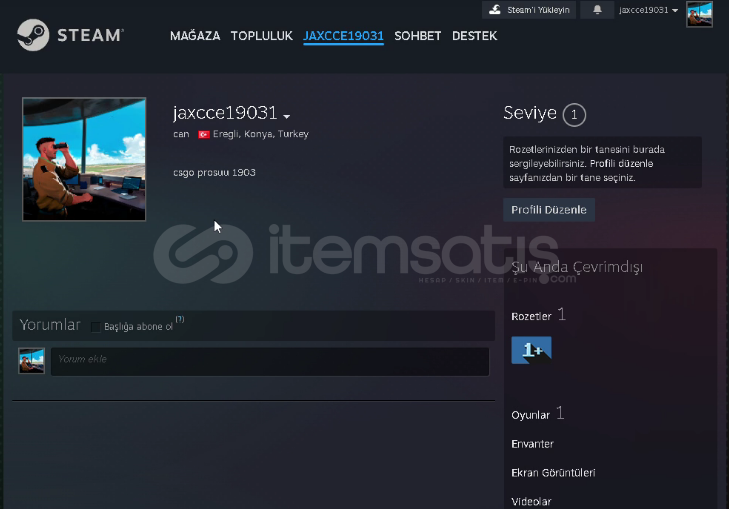Click the large profile avatar image
Screen dimensions: 729x509
(x=84, y=159)
